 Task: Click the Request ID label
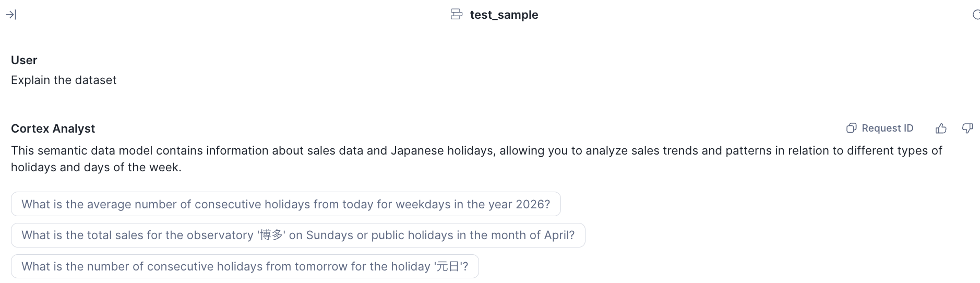[888, 128]
